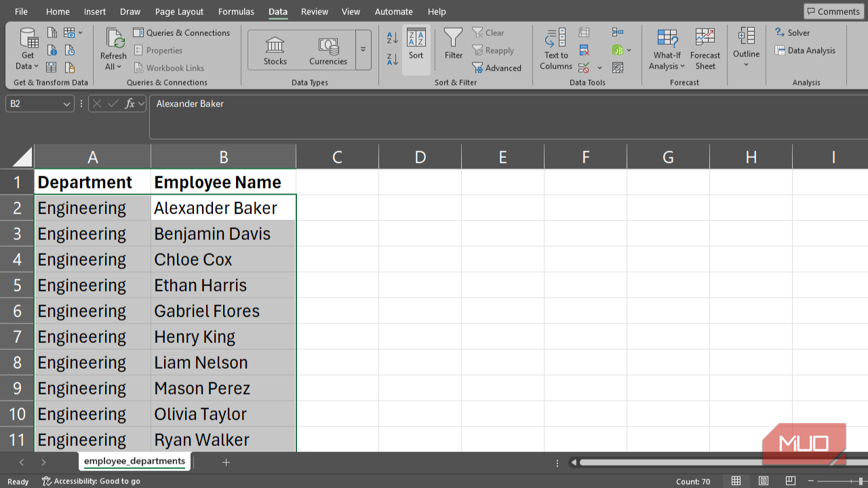Expand the Data Types gallery
The height and width of the screenshot is (488, 868).
(x=363, y=50)
